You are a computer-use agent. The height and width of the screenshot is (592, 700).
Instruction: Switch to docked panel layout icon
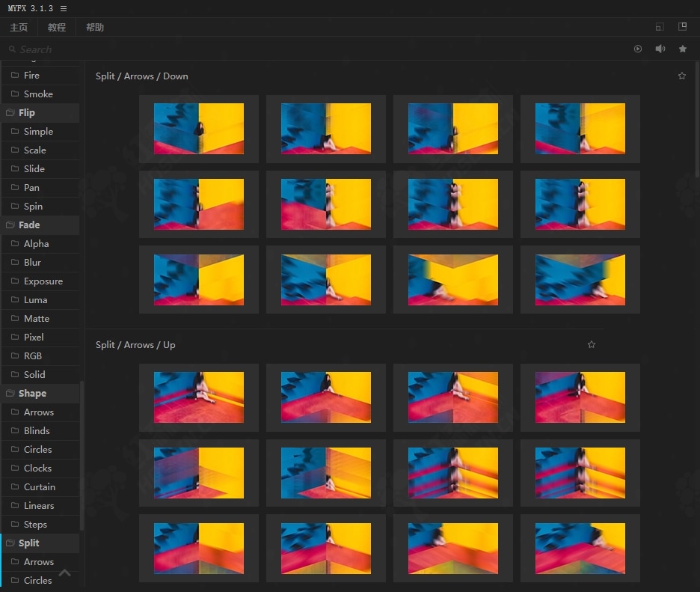[x=683, y=27]
